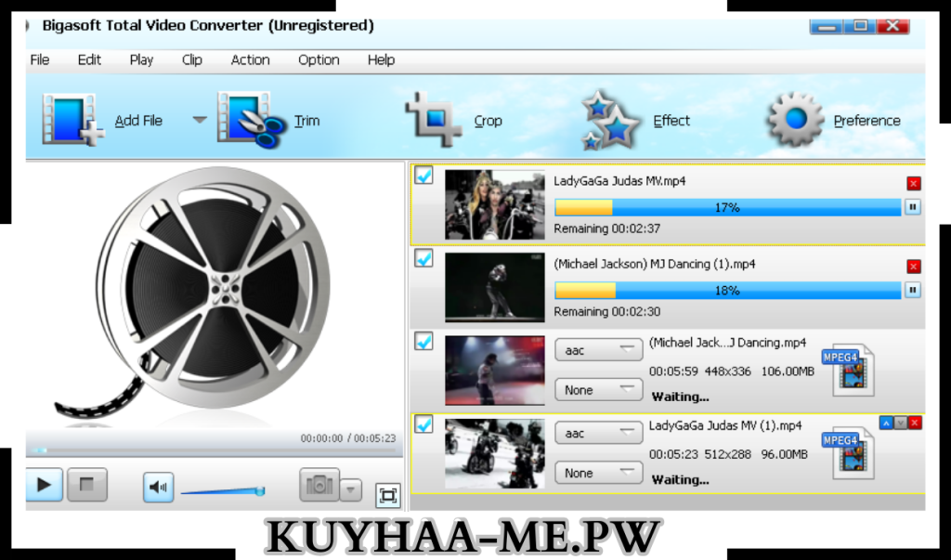Move LadyGaGa Judas MV (1).mp4 down

coord(901,423)
